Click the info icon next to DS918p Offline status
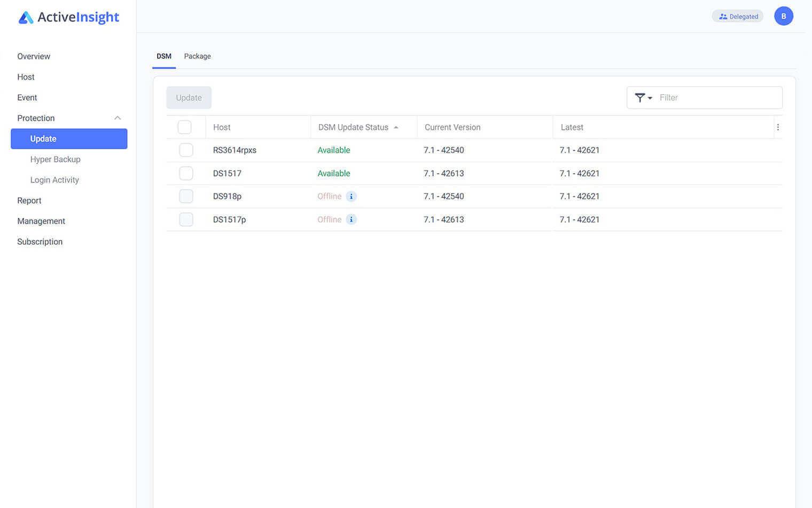This screenshot has width=812, height=508. pos(352,196)
